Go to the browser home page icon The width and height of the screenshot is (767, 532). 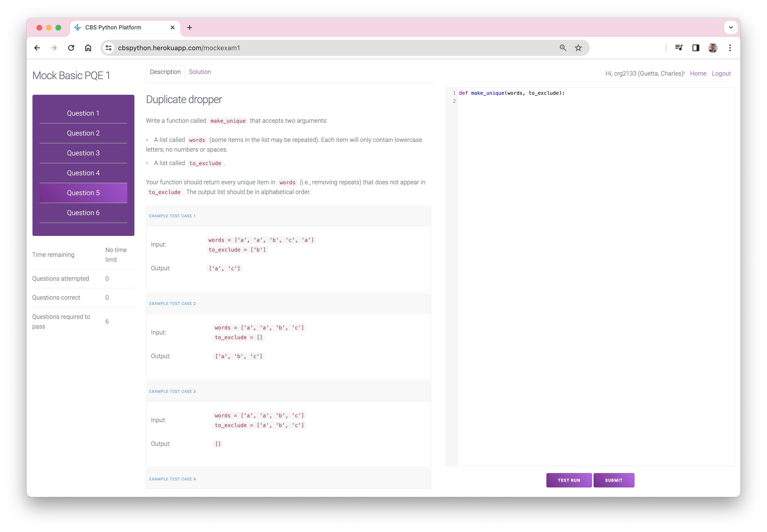[x=88, y=48]
